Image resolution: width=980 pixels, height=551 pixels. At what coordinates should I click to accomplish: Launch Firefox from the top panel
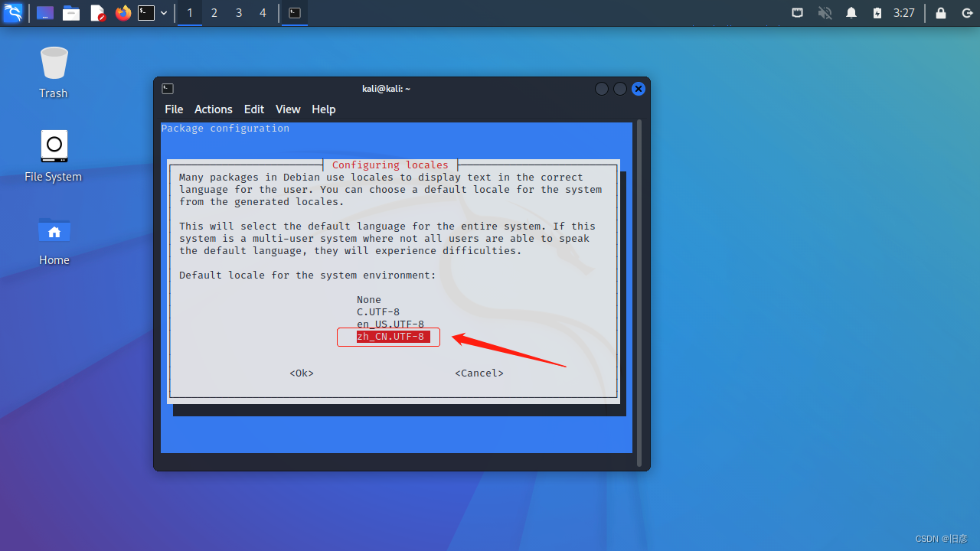point(123,13)
